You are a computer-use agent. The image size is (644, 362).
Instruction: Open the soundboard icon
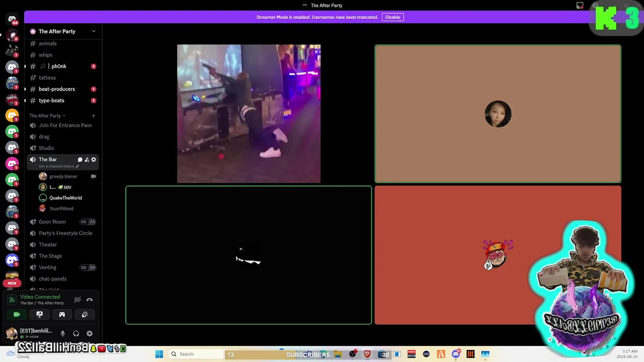tap(85, 314)
